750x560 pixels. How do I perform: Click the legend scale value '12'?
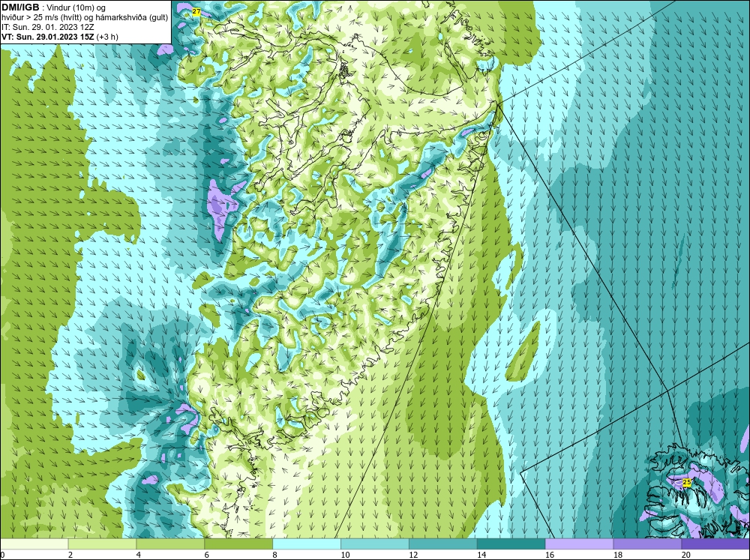(x=413, y=555)
